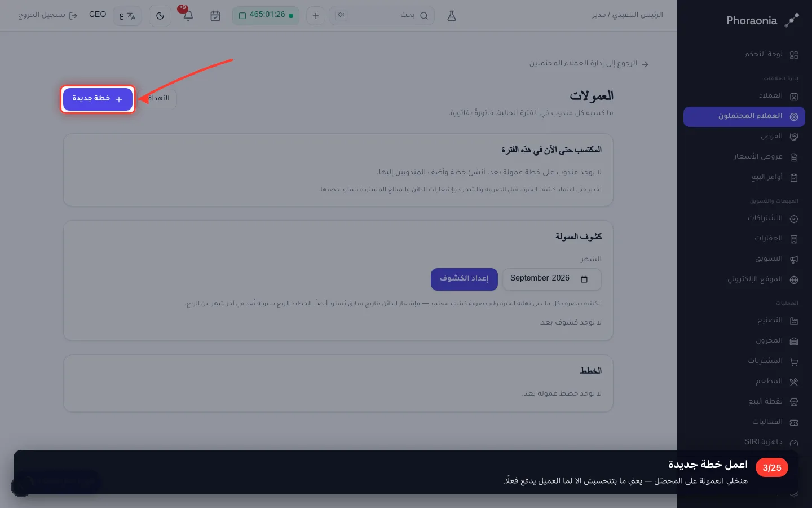Open the language translate switcher
This screenshot has width=812, height=508.
click(127, 16)
